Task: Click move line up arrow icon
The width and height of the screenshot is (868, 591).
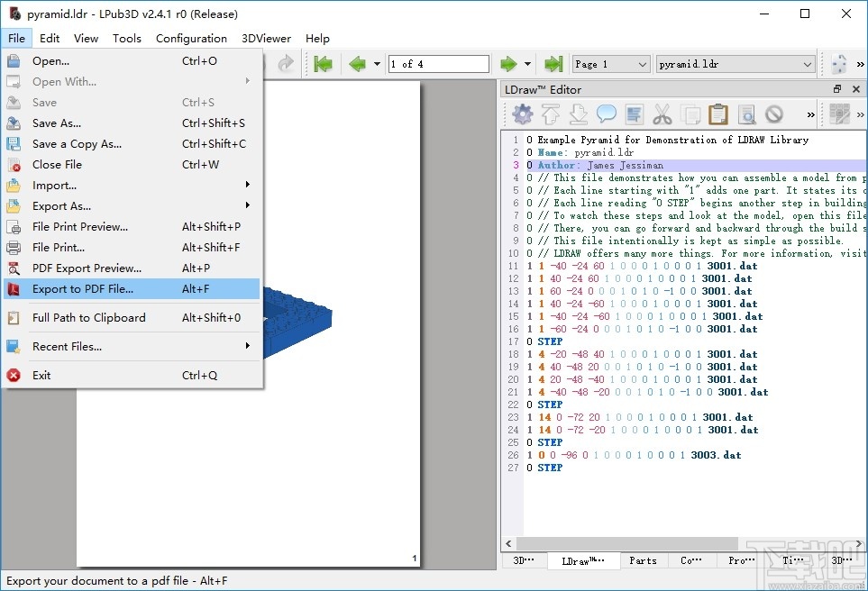Action: [x=550, y=114]
